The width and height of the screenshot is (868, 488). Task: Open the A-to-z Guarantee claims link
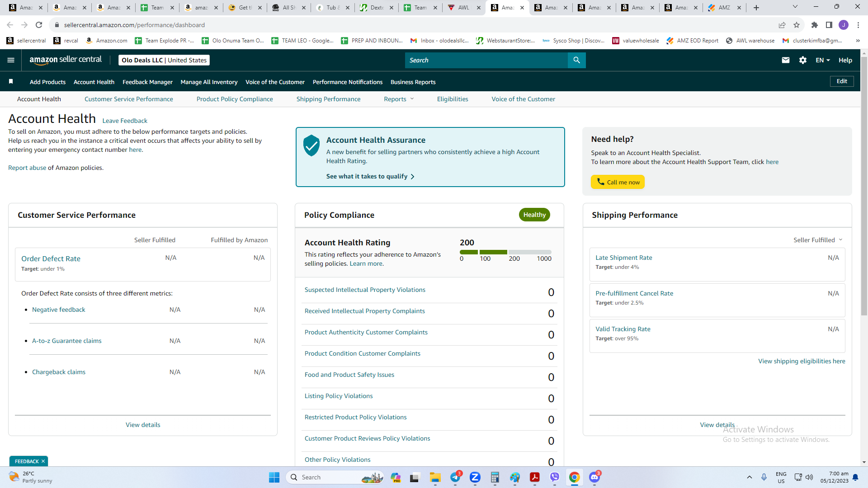[66, 341]
